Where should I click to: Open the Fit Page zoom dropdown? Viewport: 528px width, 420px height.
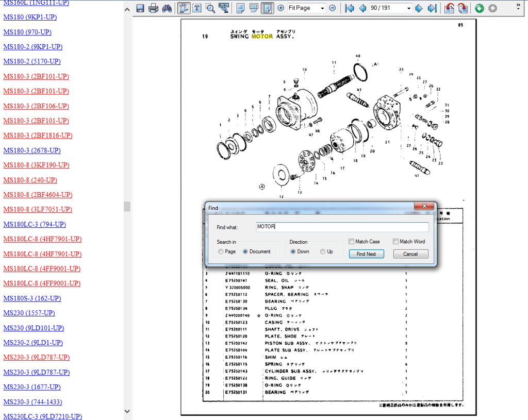tap(322, 8)
